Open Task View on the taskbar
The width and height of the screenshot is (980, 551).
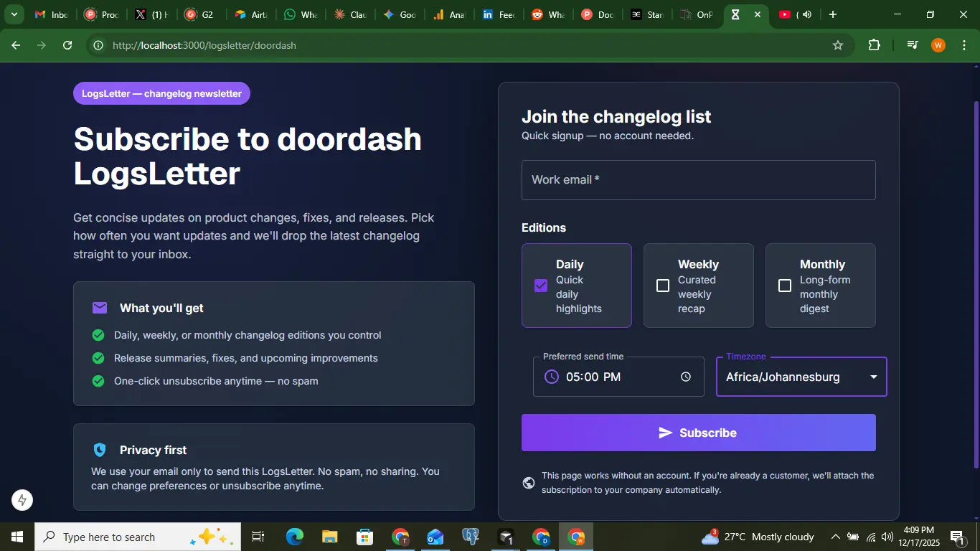click(x=258, y=537)
